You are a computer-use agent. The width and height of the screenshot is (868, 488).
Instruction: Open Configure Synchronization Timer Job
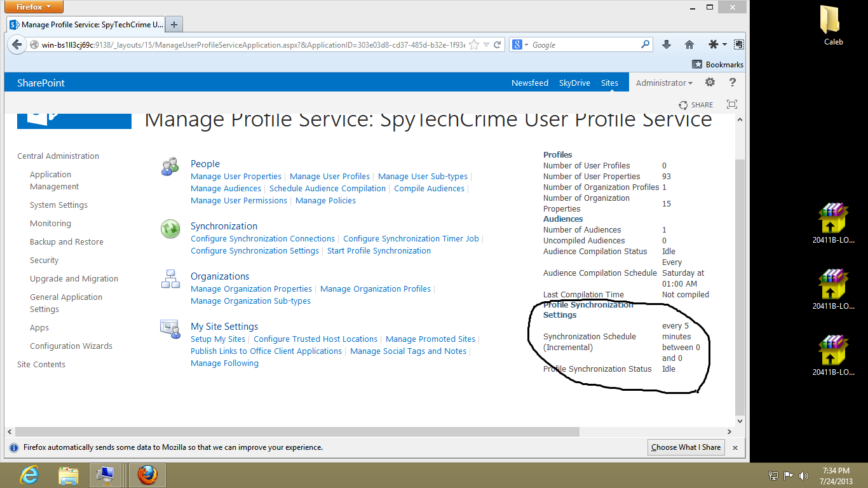click(411, 238)
